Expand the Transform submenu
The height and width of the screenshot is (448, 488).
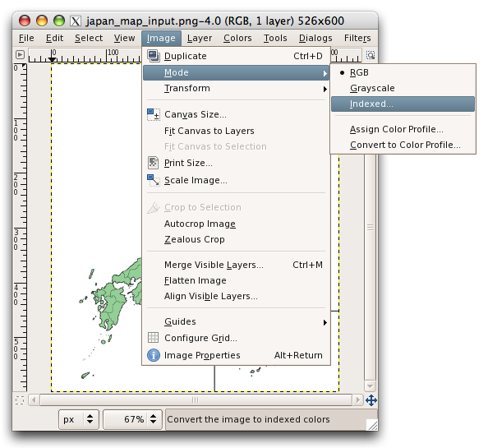pos(236,89)
